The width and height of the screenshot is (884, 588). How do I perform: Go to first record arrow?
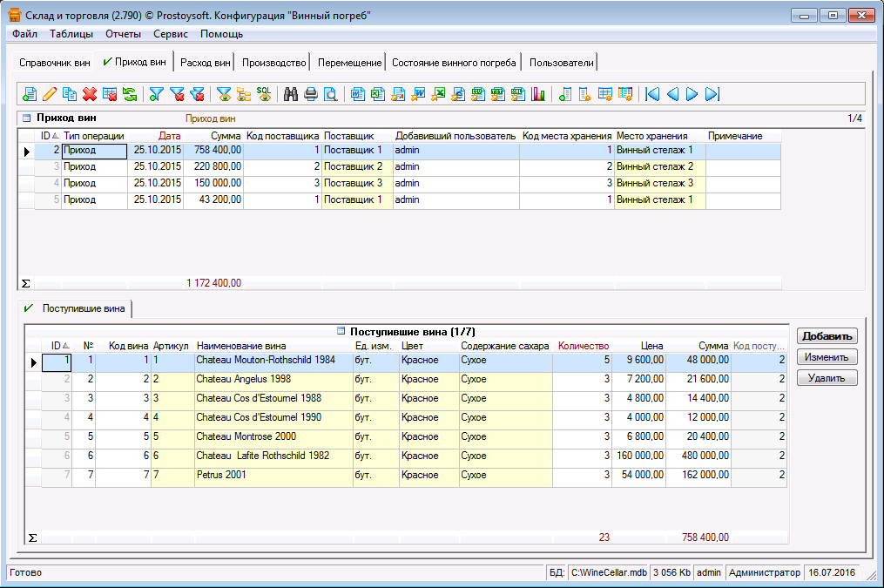tap(652, 94)
